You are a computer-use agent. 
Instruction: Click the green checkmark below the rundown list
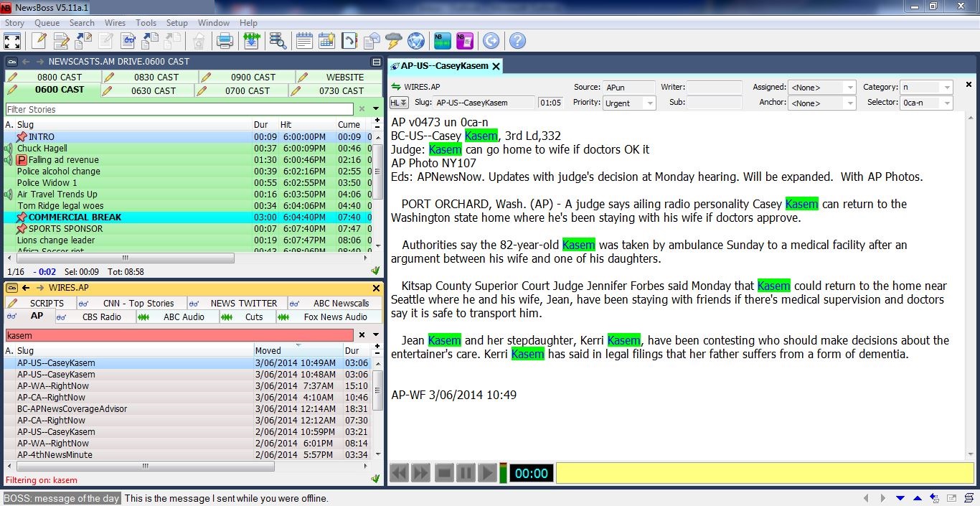375,271
